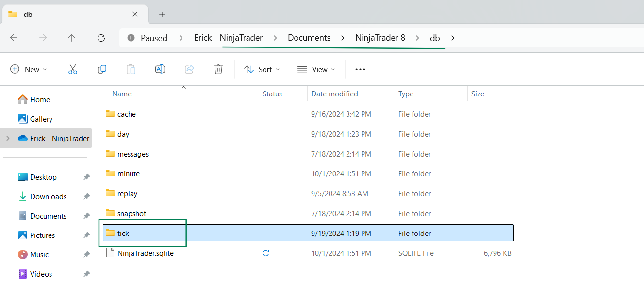The width and height of the screenshot is (644, 282).
Task: Open Downloads in the navigation pane
Action: (48, 197)
